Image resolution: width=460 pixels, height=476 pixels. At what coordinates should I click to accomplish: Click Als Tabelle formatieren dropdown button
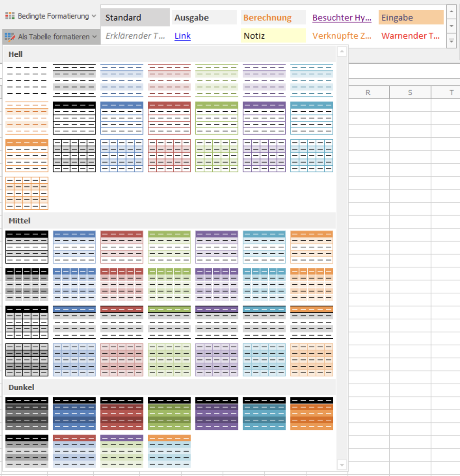pyautogui.click(x=51, y=37)
